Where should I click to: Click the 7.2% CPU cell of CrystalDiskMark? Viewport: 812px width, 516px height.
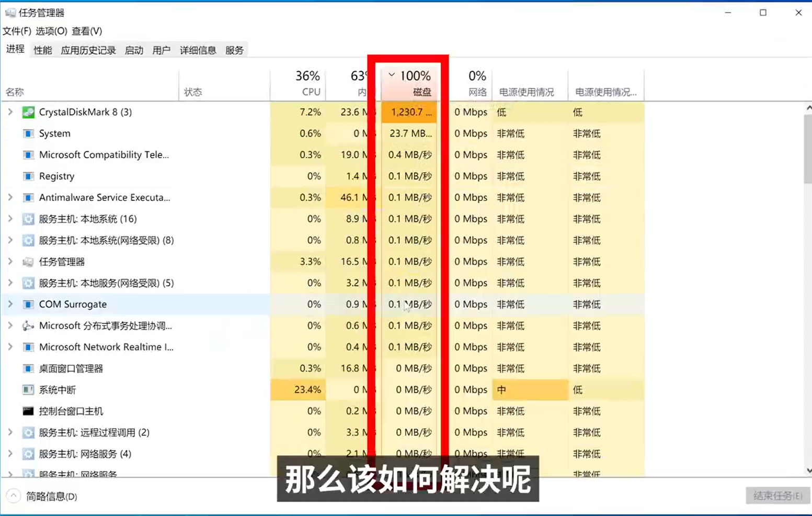pyautogui.click(x=298, y=112)
